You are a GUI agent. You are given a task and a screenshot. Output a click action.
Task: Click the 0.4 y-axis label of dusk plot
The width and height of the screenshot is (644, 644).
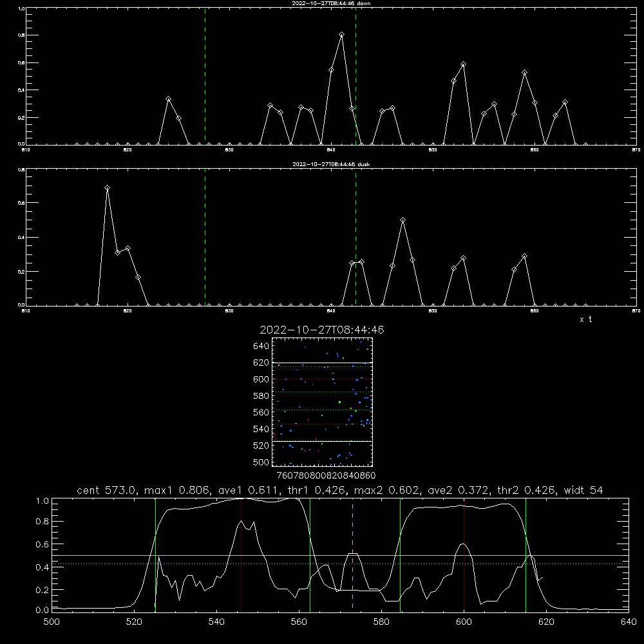[21, 238]
